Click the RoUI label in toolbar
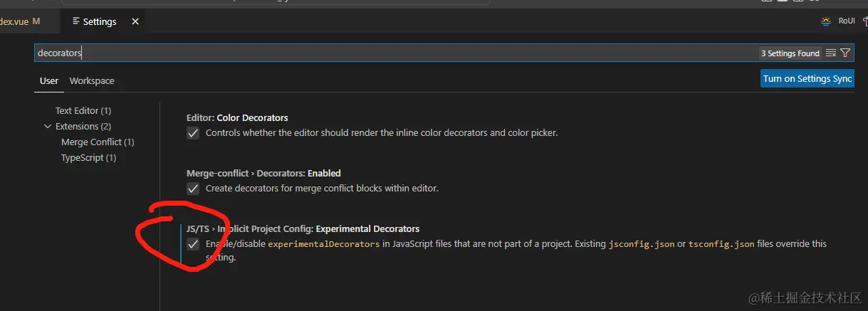The height and width of the screenshot is (311, 868). [x=846, y=21]
